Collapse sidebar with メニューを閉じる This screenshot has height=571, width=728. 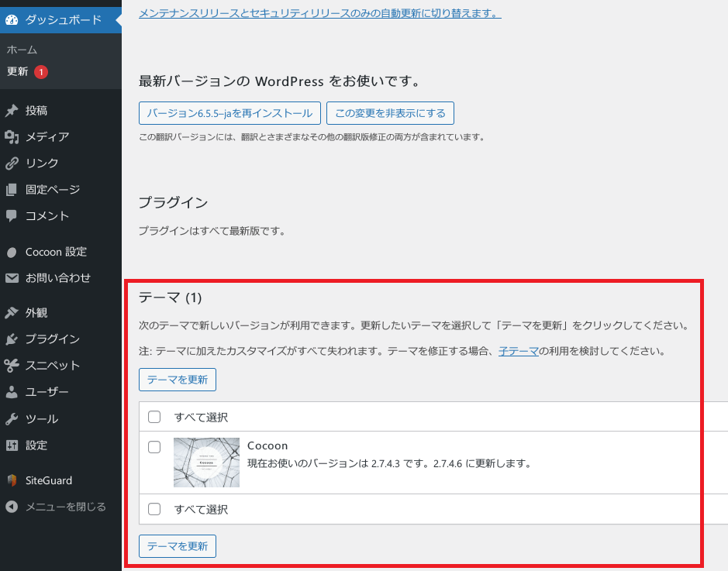[x=60, y=507]
